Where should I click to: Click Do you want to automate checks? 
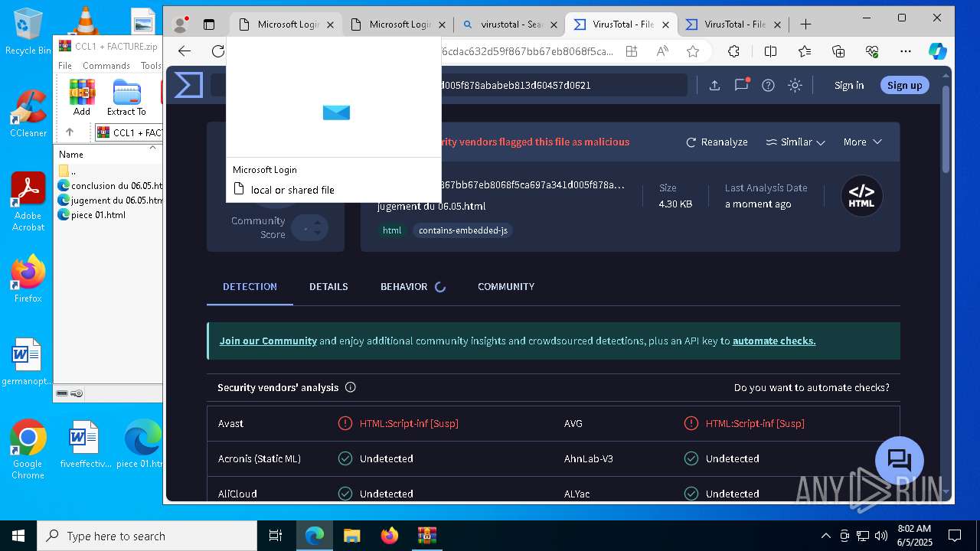click(812, 387)
